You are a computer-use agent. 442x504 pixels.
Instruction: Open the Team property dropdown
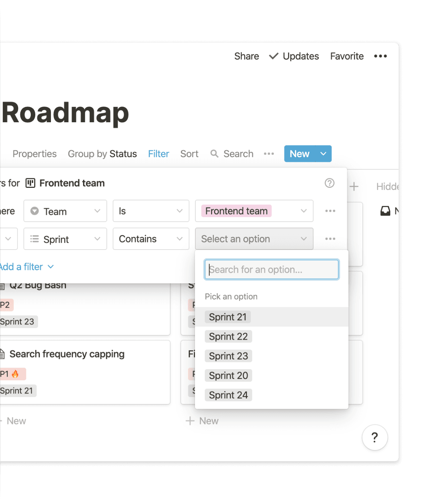[x=65, y=211]
